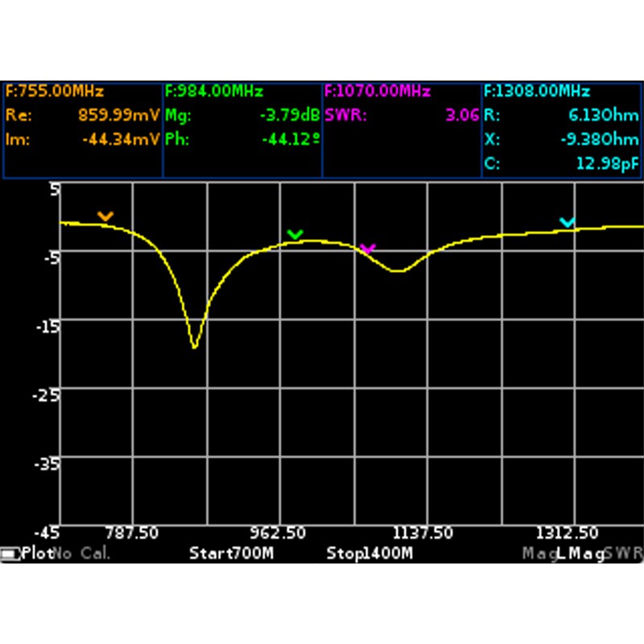Viewport: 644px width, 644px height.
Task: Select the cyan marker near 1308 MHz
Action: point(568,222)
